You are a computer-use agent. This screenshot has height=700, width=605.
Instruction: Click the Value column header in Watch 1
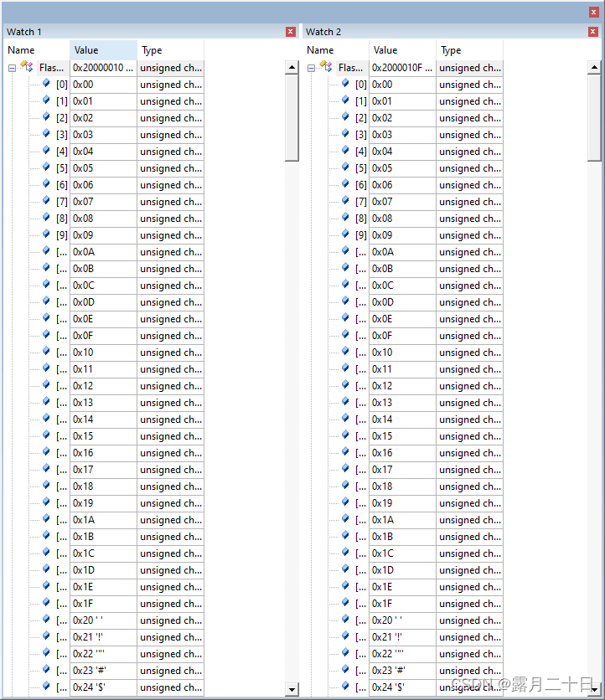[103, 50]
